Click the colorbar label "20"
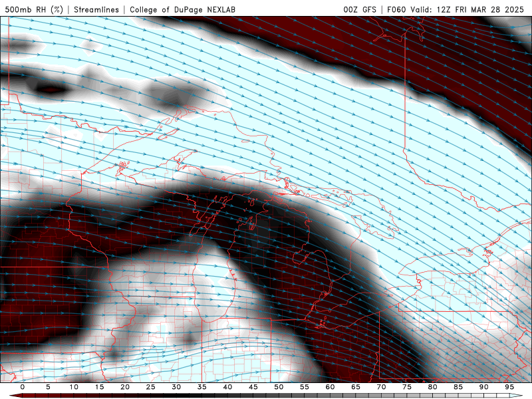The image size is (532, 399). pyautogui.click(x=125, y=387)
